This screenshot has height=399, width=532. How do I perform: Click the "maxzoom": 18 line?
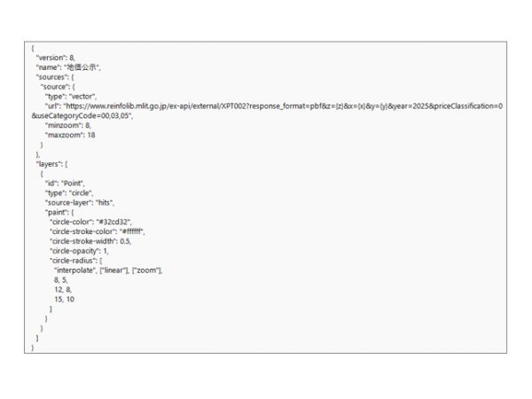click(x=70, y=135)
